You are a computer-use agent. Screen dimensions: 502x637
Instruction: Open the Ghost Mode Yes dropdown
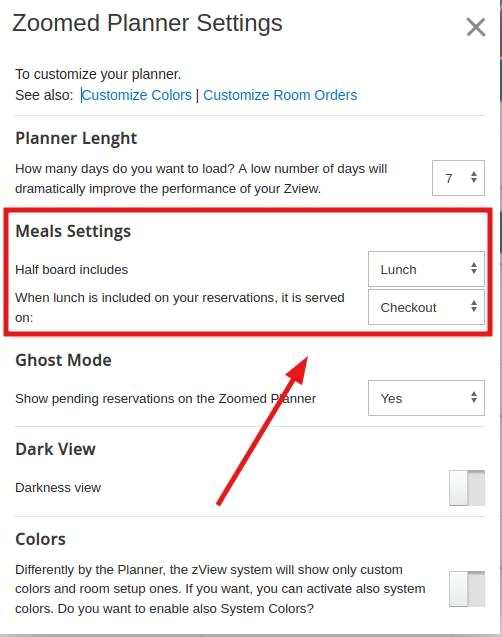426,398
